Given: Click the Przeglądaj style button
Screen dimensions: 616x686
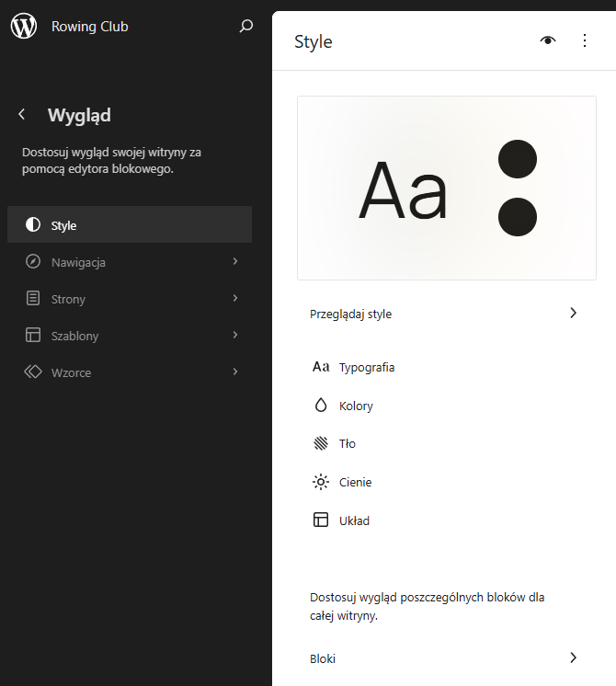Looking at the screenshot, I should (444, 314).
